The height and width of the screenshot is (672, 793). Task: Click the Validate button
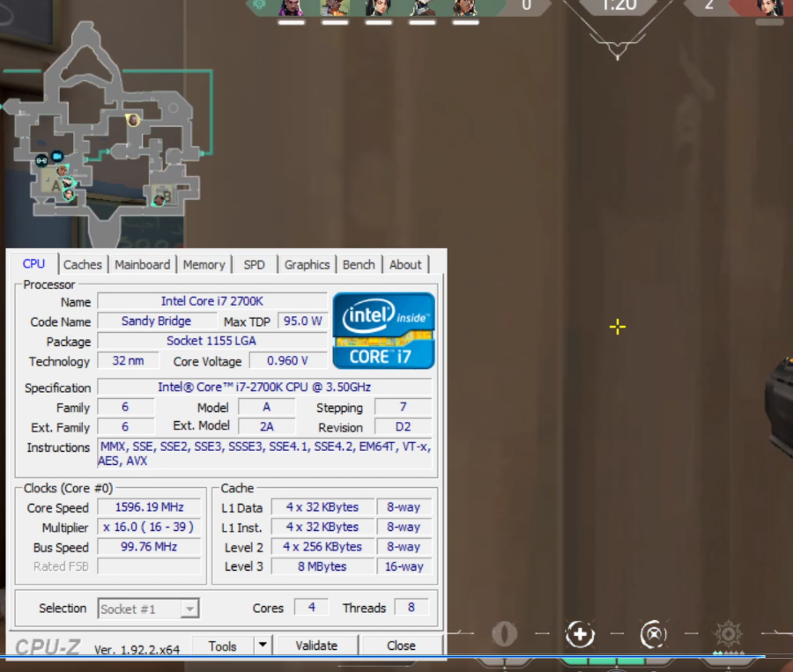[x=316, y=646]
